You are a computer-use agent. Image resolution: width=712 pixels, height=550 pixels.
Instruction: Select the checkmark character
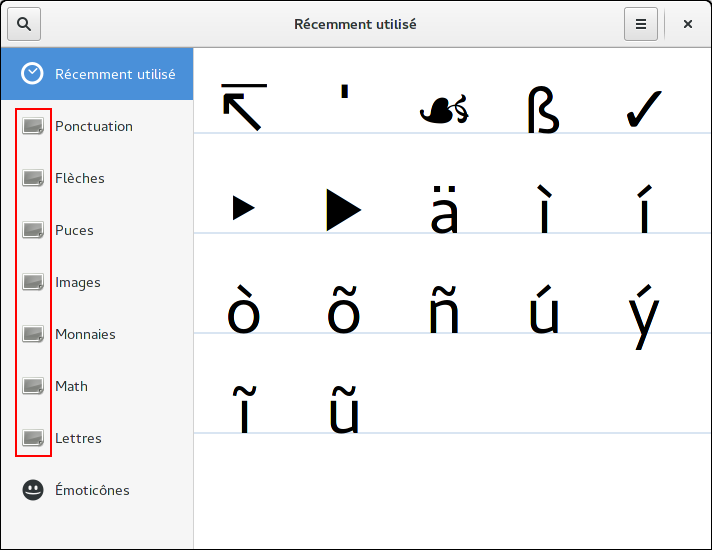pyautogui.click(x=643, y=108)
